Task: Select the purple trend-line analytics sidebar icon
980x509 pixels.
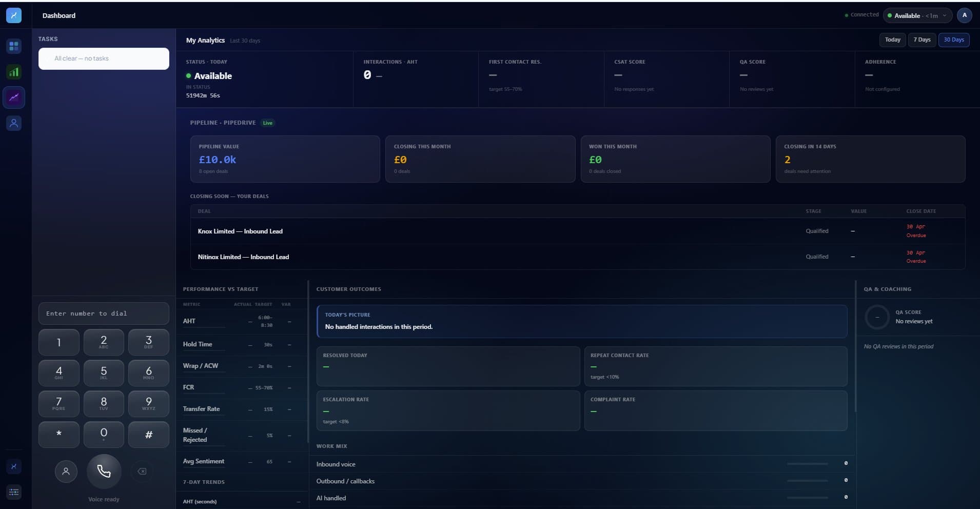Action: [x=14, y=97]
